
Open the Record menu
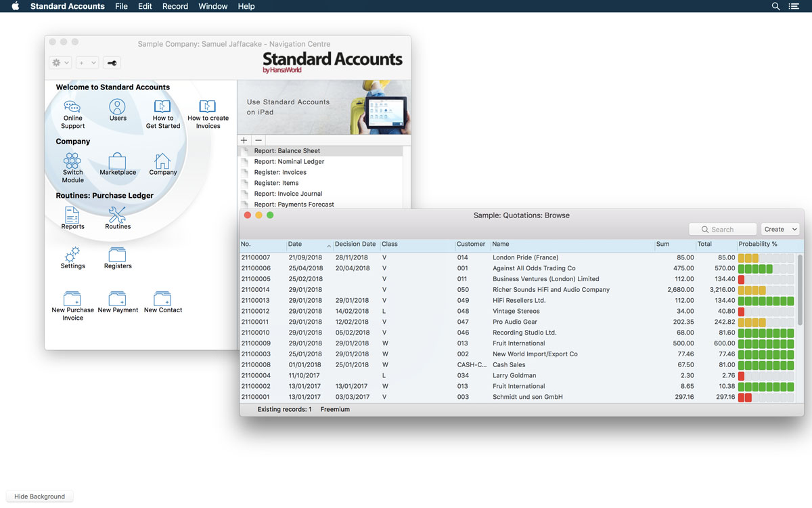point(175,6)
